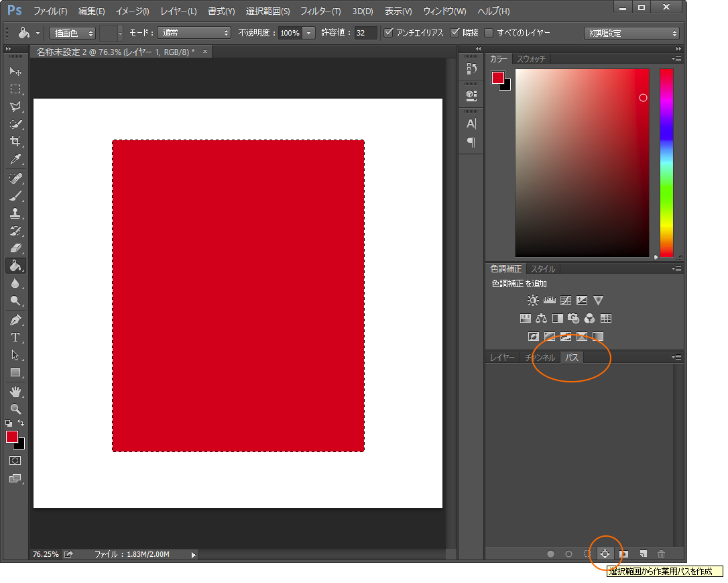The width and height of the screenshot is (728, 583).
Task: Select the Hand tool
Action: tap(15, 391)
